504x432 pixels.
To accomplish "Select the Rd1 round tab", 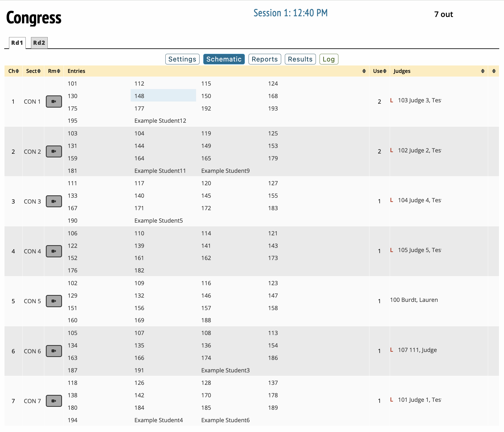I will [17, 43].
